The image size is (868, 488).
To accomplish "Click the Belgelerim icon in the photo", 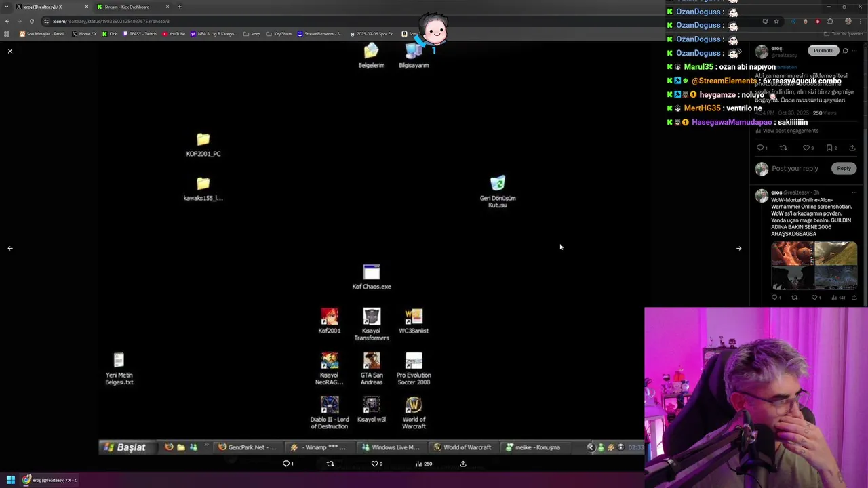I will pos(372,56).
